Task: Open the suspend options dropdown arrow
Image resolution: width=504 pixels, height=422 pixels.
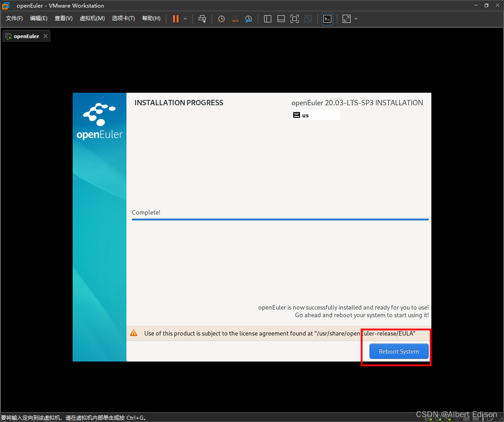Action: 184,19
